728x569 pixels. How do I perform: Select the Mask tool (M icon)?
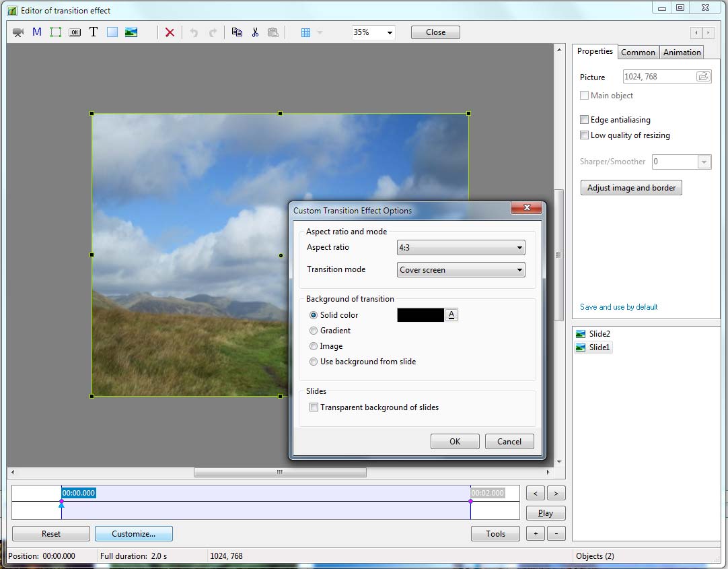point(37,32)
